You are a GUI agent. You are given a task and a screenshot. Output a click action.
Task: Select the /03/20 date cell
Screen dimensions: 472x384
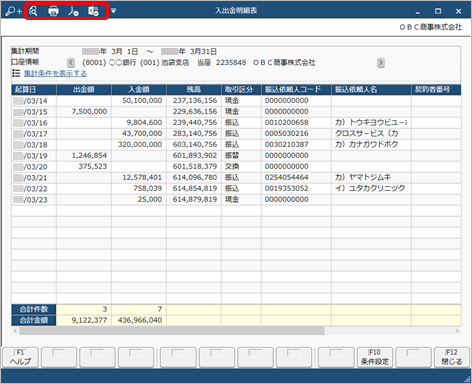pyautogui.click(x=34, y=167)
